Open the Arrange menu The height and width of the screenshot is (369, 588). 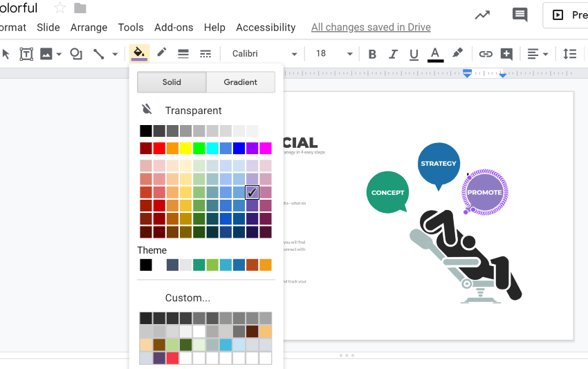tap(89, 28)
